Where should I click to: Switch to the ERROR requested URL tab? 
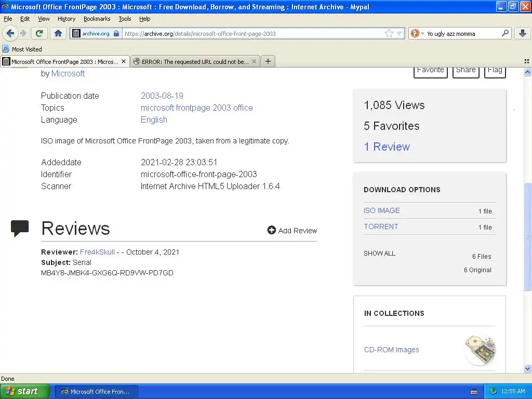(195, 61)
